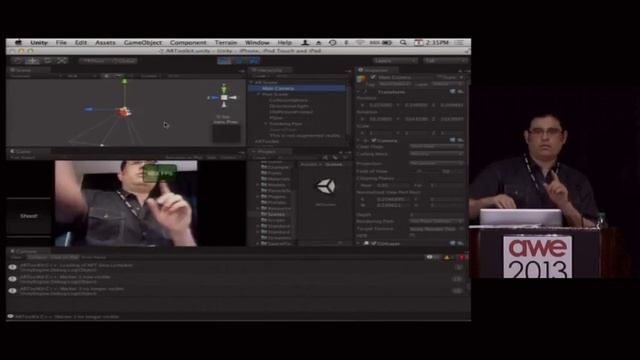Open the Layout dropdown in toolbar
This screenshot has height=360, width=640.
click(x=445, y=61)
